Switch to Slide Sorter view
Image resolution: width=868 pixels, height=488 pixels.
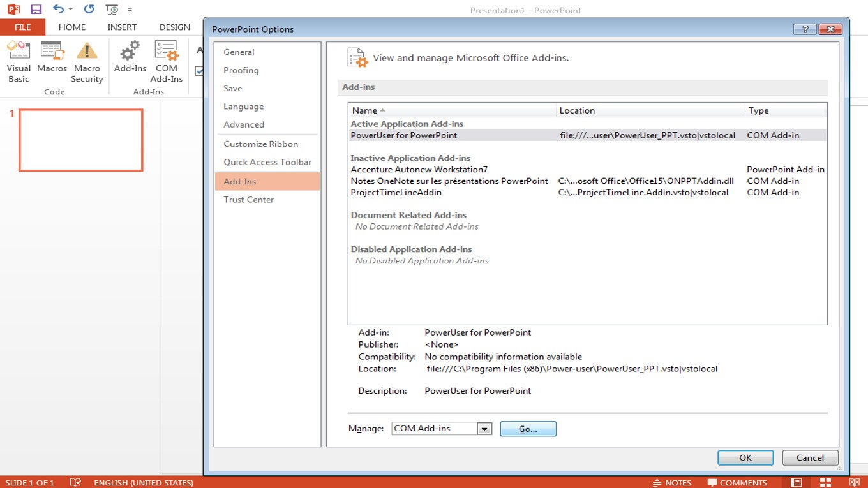click(x=825, y=482)
